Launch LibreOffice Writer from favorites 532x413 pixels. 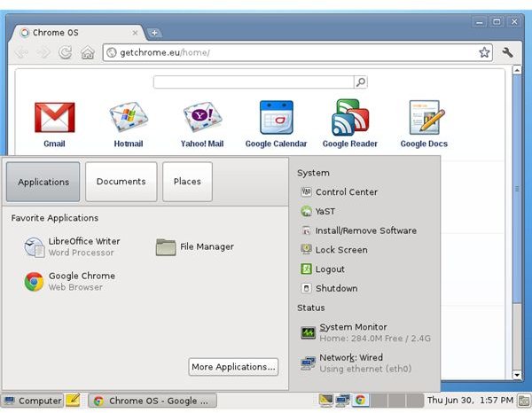coord(72,247)
